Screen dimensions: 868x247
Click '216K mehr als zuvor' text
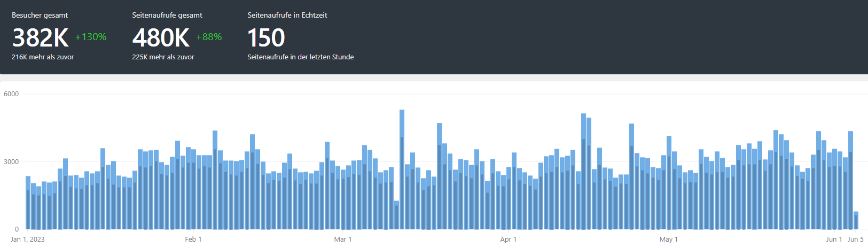pos(43,57)
